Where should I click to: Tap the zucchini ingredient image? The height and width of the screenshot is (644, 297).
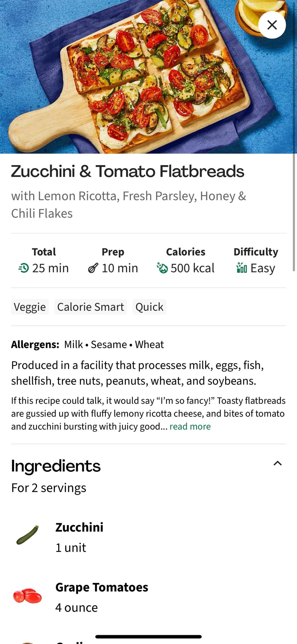point(28,535)
